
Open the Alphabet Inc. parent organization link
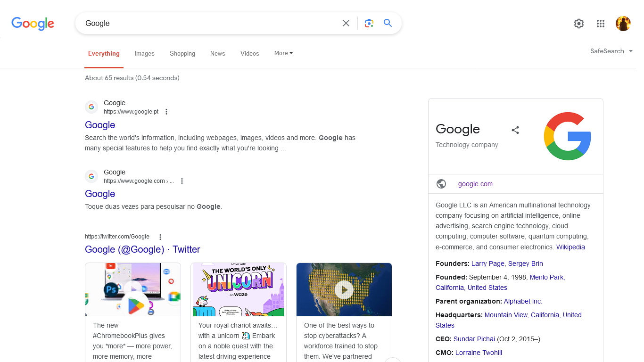(x=523, y=301)
